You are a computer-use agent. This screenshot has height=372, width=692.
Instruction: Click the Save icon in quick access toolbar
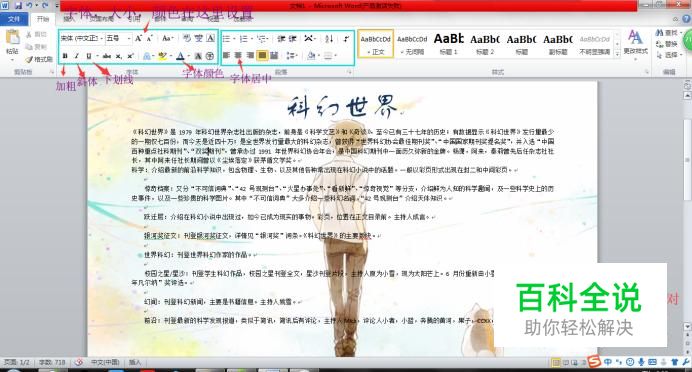click(18, 6)
